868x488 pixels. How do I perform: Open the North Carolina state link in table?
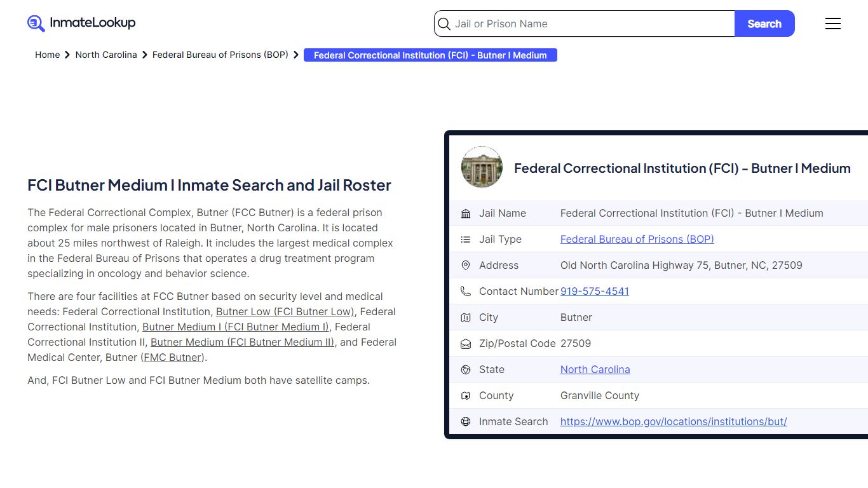pyautogui.click(x=595, y=369)
